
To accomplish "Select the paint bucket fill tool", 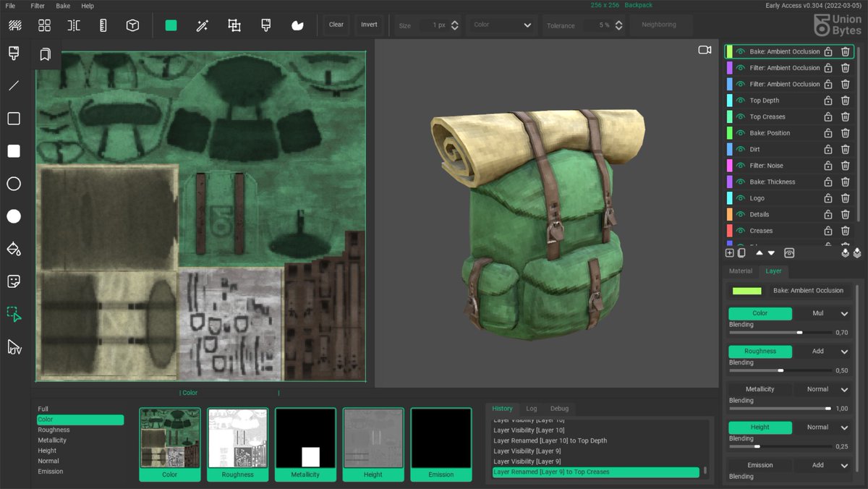I will [x=14, y=249].
